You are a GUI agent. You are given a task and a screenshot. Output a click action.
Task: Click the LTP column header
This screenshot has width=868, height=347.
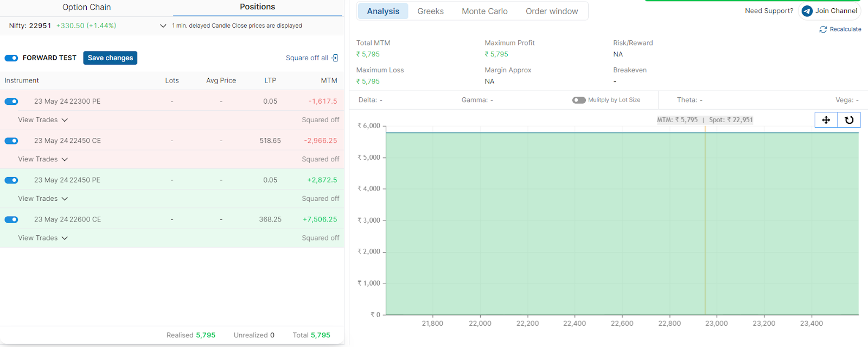(270, 80)
